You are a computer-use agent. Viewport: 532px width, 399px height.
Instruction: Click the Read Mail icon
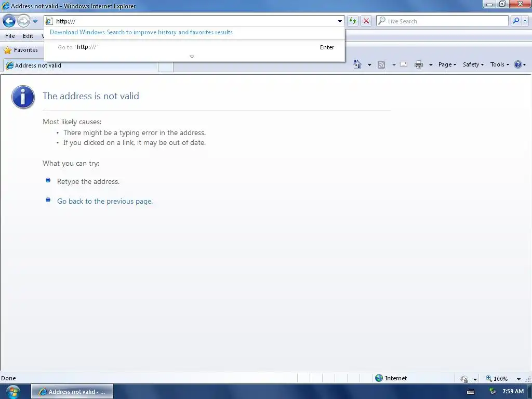click(404, 64)
